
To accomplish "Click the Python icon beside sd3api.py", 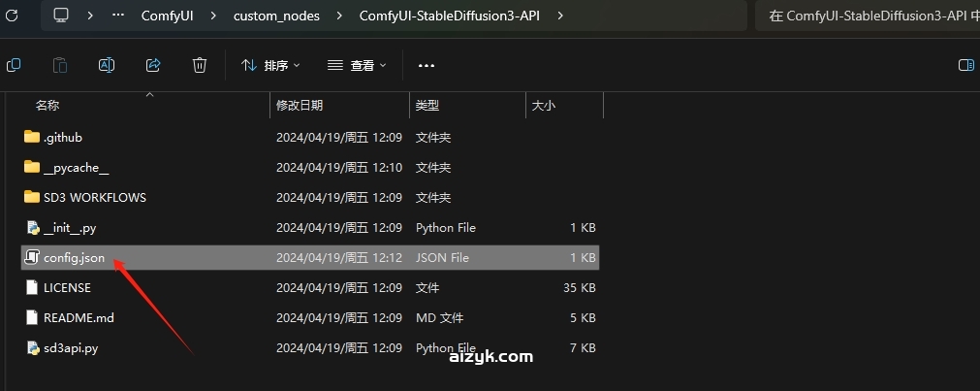I will pyautogui.click(x=33, y=347).
